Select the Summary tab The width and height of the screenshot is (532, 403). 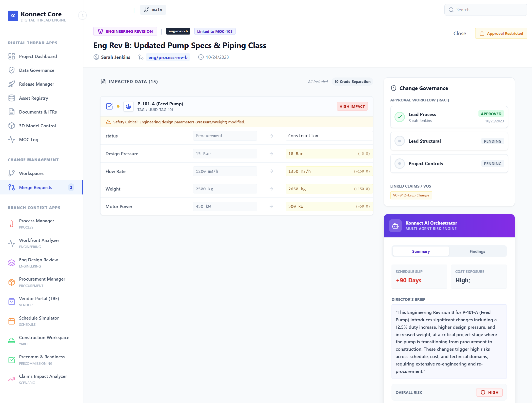click(x=421, y=251)
